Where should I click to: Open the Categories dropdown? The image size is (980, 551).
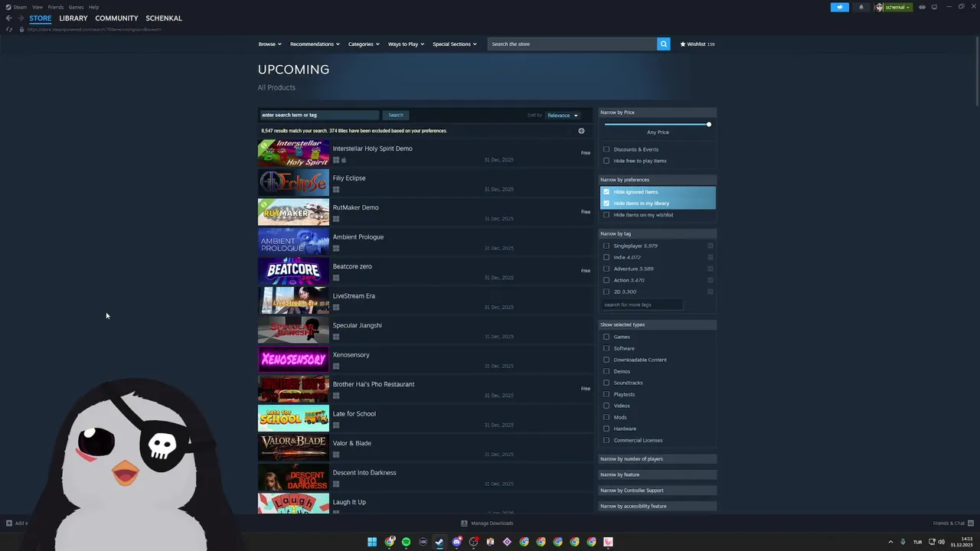point(364,44)
